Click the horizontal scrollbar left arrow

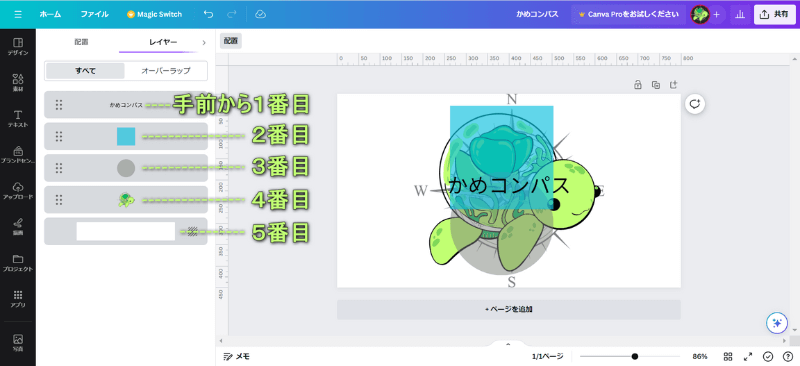(x=221, y=340)
